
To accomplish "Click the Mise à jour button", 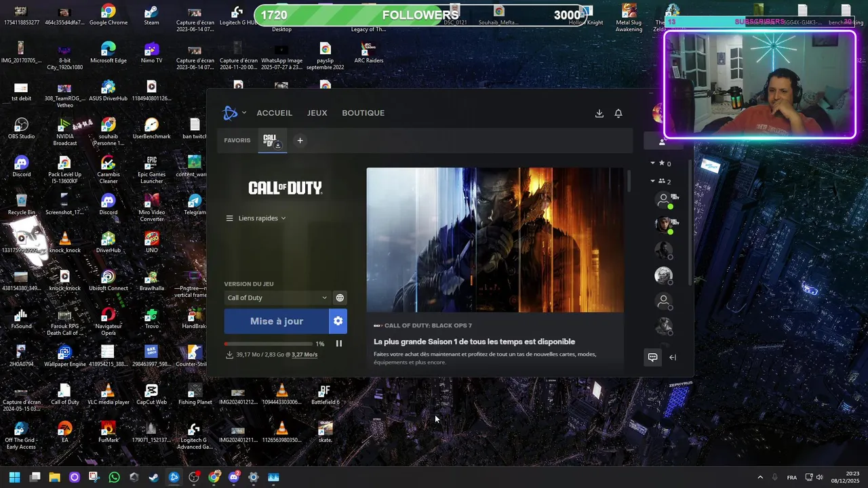I will (x=277, y=321).
